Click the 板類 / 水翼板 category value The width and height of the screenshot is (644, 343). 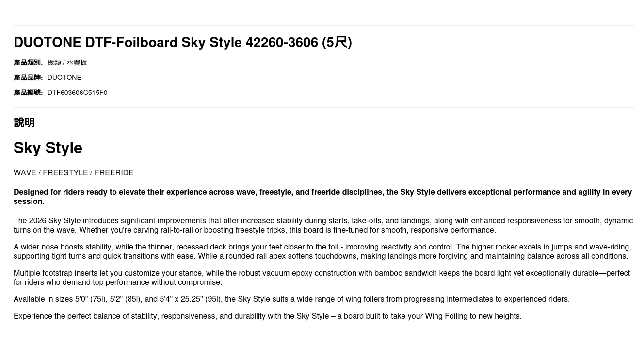[x=67, y=62]
